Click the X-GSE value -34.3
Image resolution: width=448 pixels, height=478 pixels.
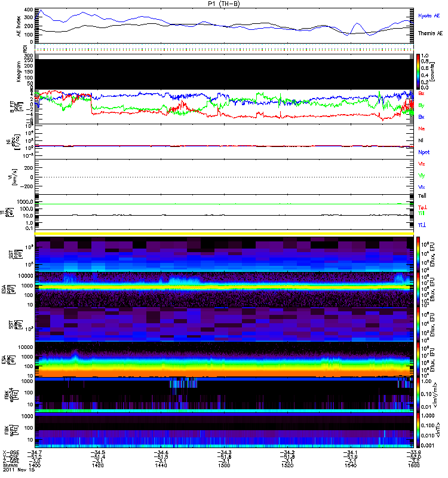click(225, 452)
